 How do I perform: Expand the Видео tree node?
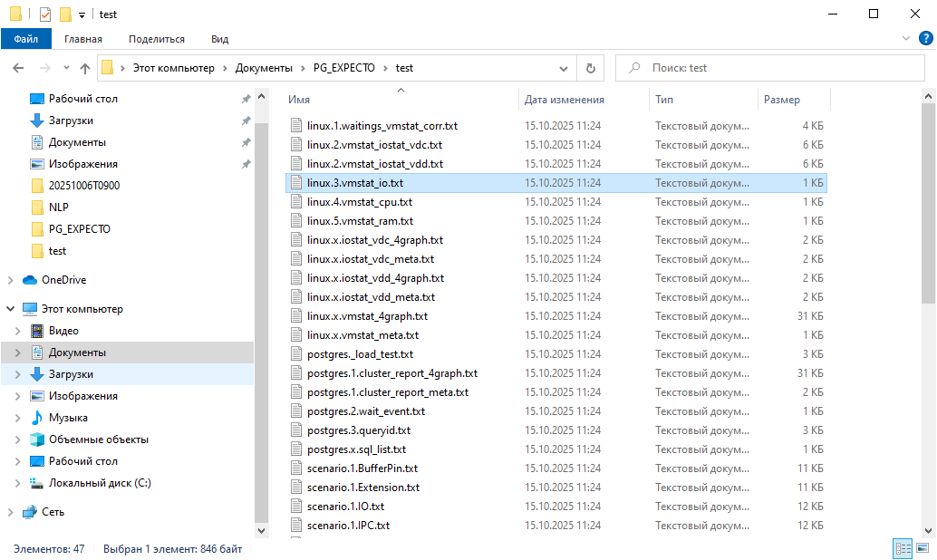pos(17,331)
